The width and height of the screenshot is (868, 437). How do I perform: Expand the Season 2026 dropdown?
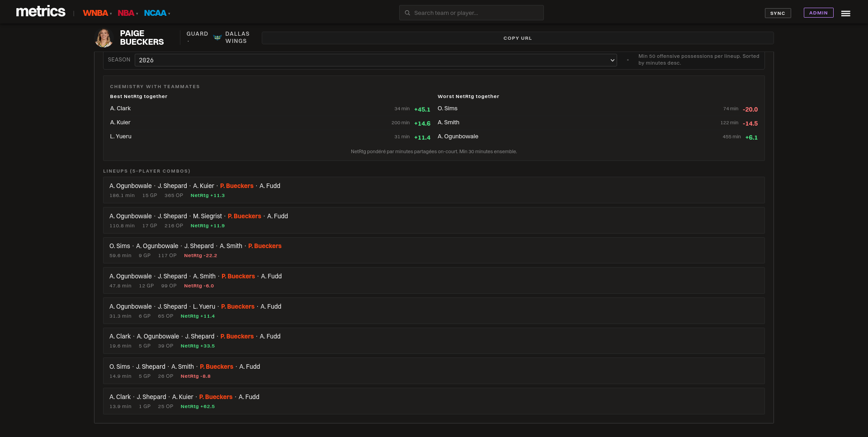[376, 60]
